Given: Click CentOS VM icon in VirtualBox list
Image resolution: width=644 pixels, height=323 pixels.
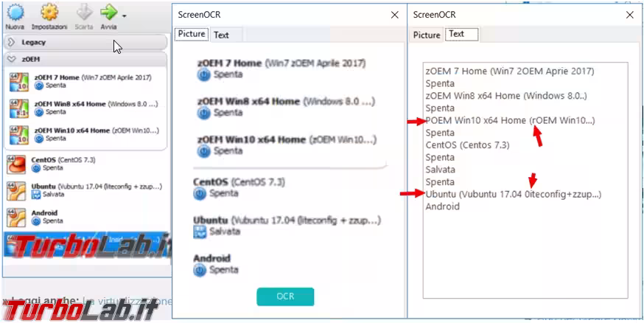Looking at the screenshot, I should pos(18,164).
